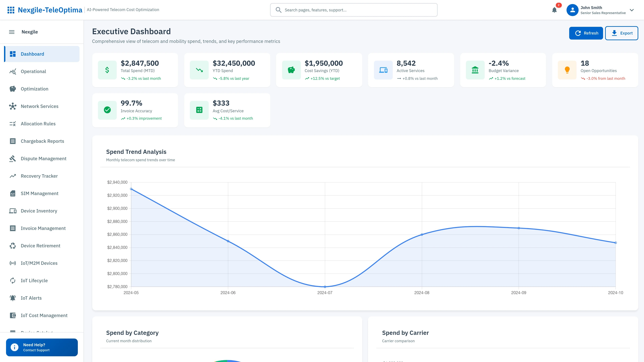Open Dispute Management from the sidebar
This screenshot has width=644, height=362.
[43, 158]
